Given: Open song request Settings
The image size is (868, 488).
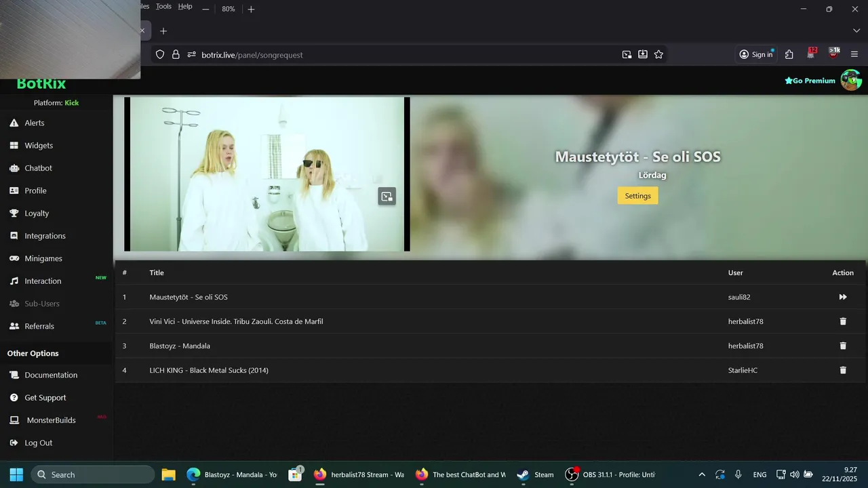Looking at the screenshot, I should pyautogui.click(x=637, y=196).
